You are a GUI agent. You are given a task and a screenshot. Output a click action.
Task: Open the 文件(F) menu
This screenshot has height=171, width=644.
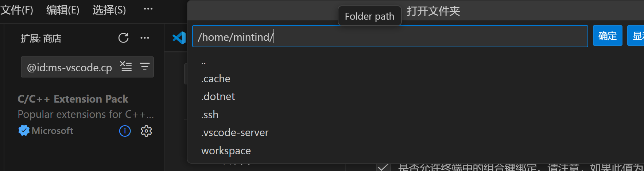17,10
